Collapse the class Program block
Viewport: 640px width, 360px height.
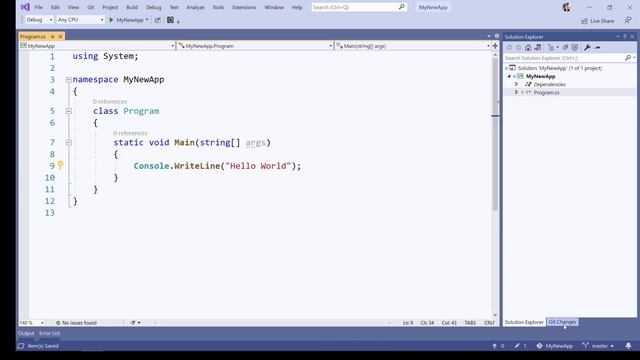pos(69,111)
